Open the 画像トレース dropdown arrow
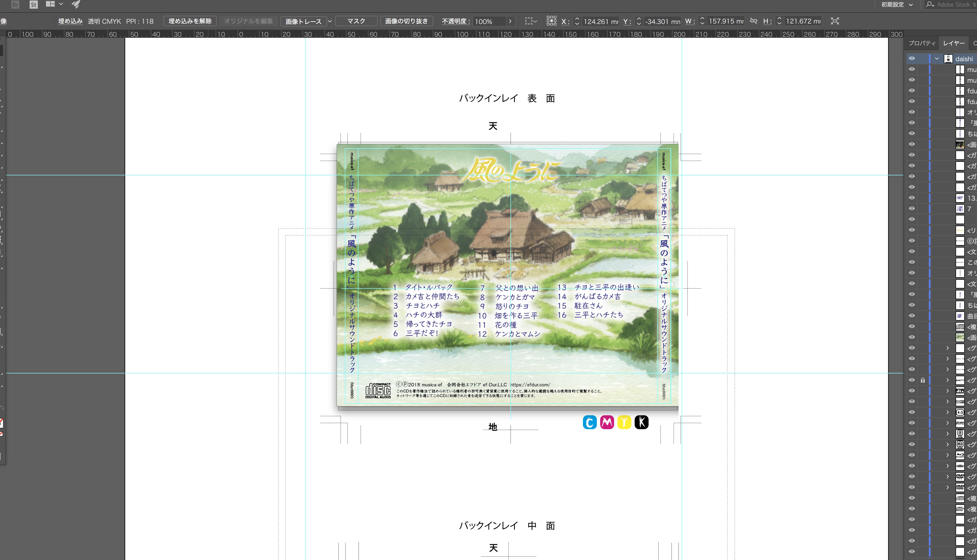The width and height of the screenshot is (977, 560). [x=330, y=21]
